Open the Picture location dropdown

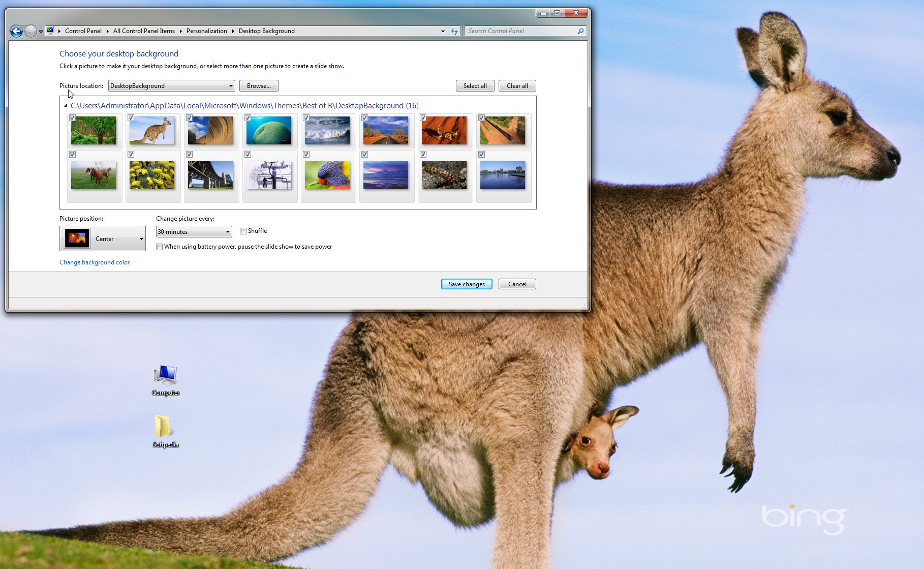tap(171, 86)
